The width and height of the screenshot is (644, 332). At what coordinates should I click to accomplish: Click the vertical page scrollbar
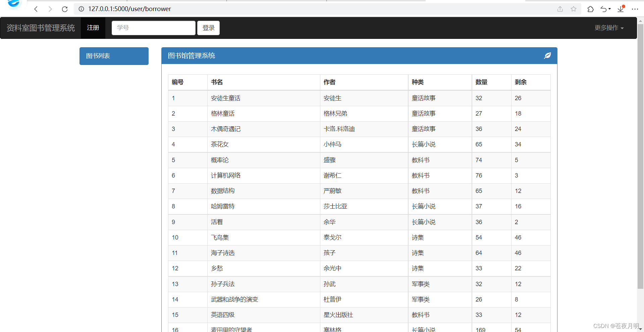(640, 156)
